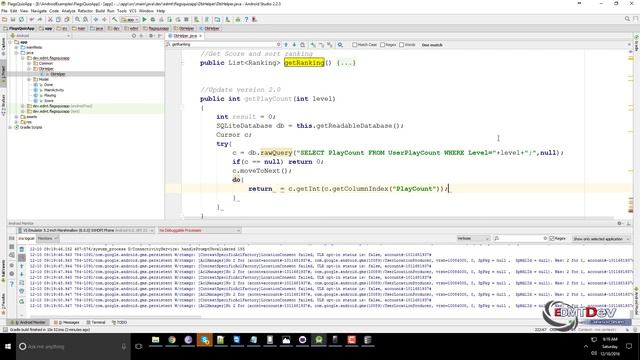This screenshot has height=360, width=640.
Task: Expand the Model package
Action: (x=29, y=79)
